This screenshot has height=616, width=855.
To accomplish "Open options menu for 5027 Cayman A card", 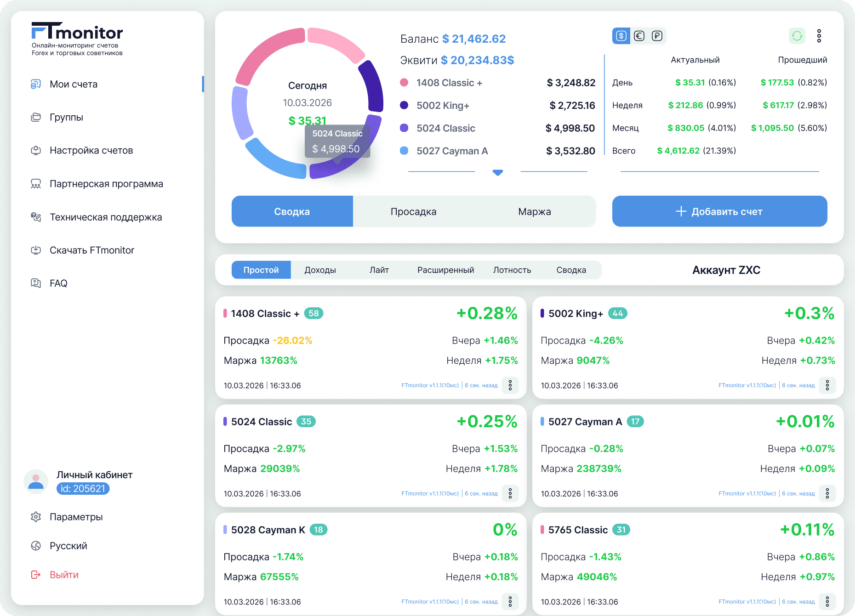I will tap(827, 494).
